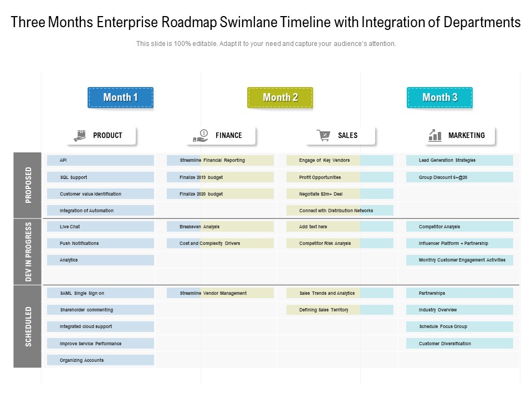Select 'Integration of Automation' bar

pos(100,211)
